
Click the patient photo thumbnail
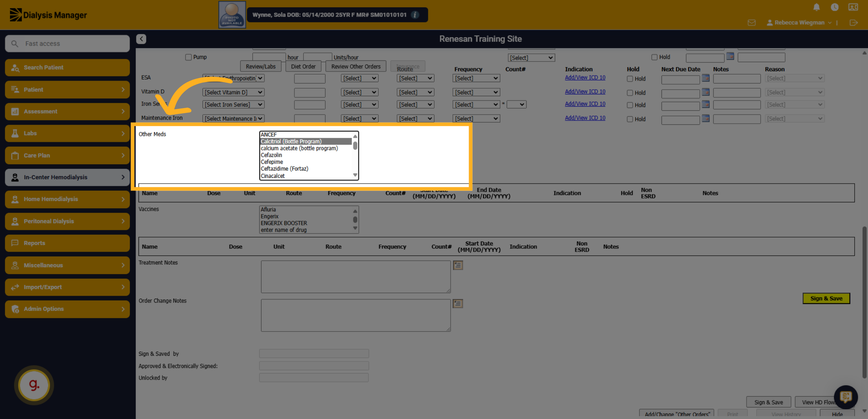tap(232, 15)
